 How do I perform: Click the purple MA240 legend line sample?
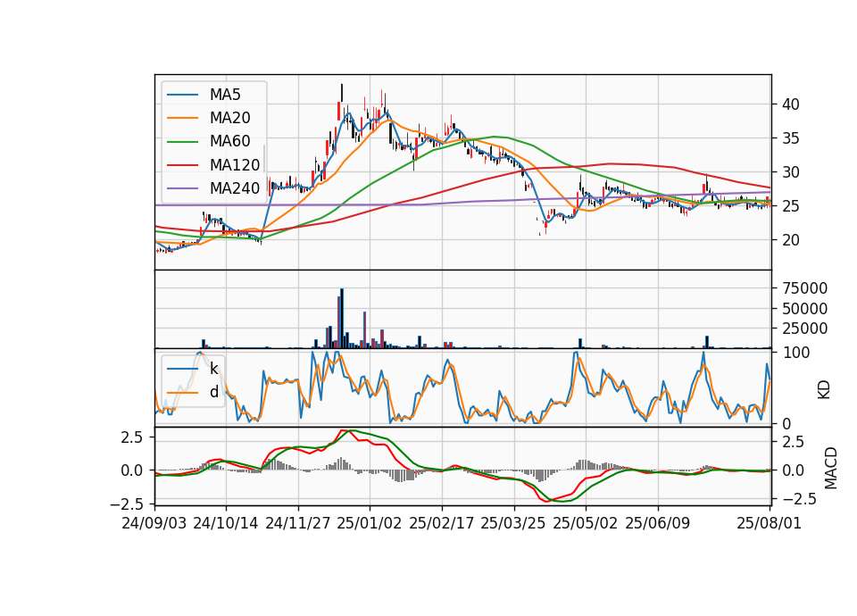pyautogui.click(x=182, y=188)
